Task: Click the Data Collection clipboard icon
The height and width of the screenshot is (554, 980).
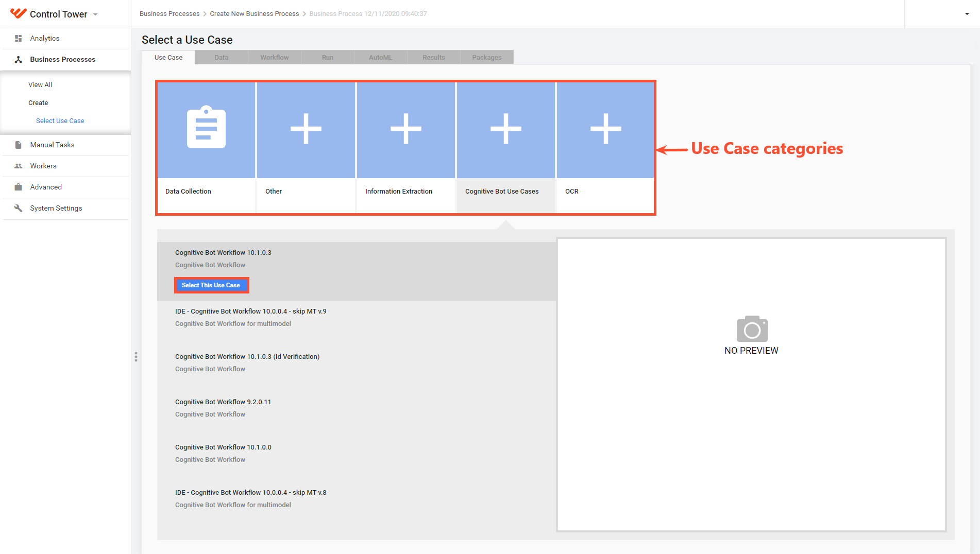Action: point(206,127)
